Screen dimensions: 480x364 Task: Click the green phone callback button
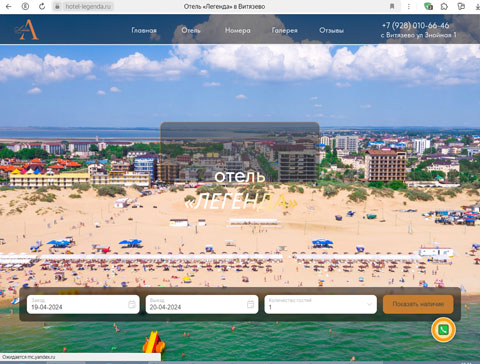(443, 330)
